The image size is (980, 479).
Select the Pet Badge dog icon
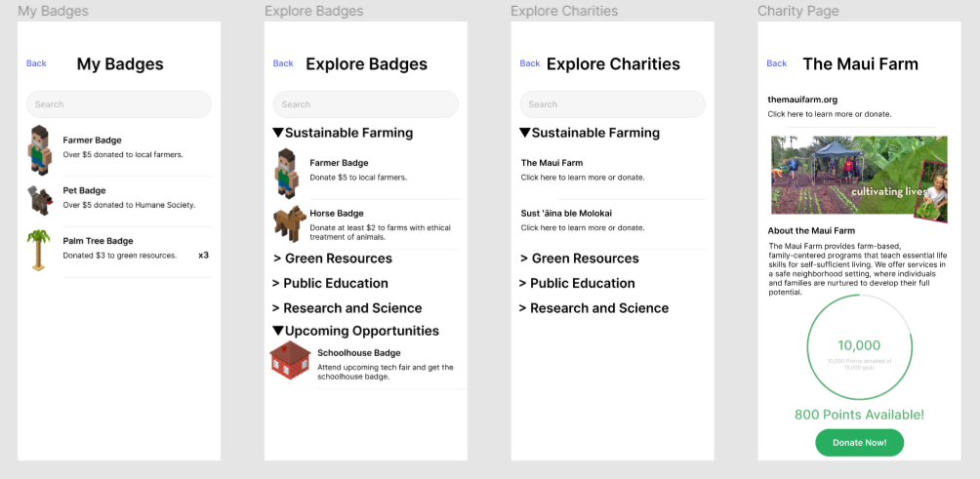39,199
